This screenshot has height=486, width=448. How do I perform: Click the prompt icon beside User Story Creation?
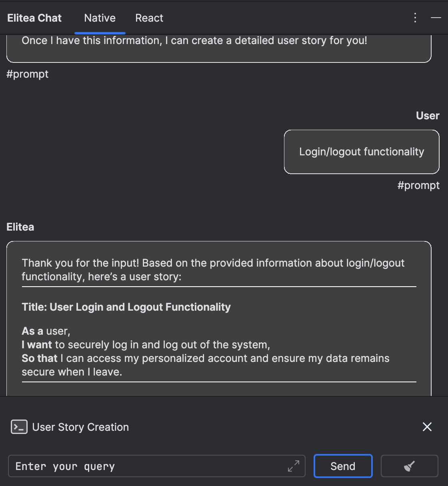click(19, 427)
